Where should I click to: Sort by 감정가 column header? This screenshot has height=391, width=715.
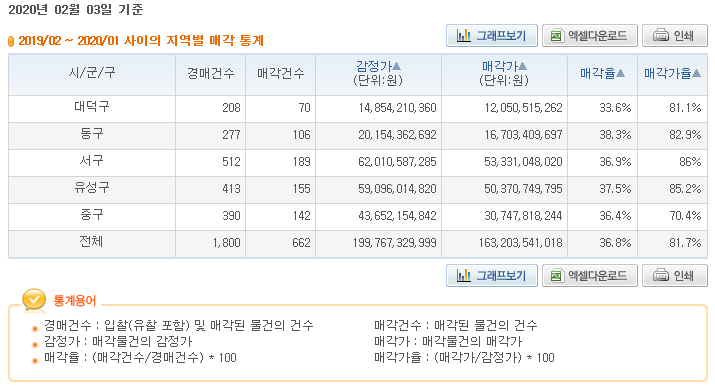pyautogui.click(x=378, y=67)
